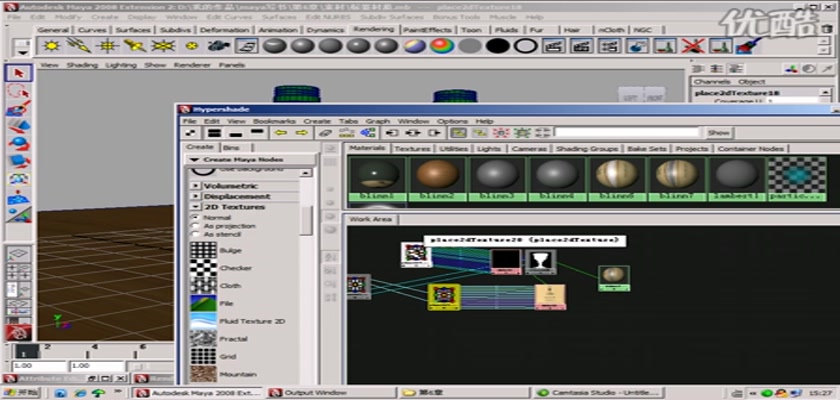
Task: Go to next graph in Hypershade
Action: click(x=302, y=132)
